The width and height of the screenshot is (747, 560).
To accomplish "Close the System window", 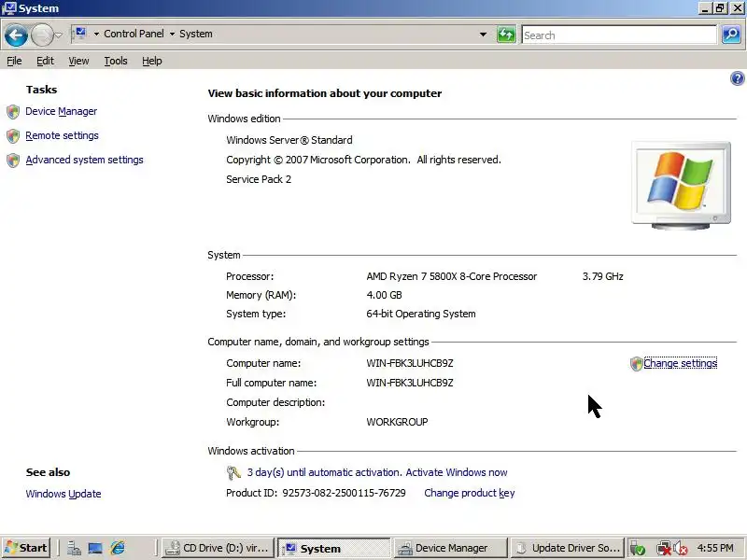I will pyautogui.click(x=737, y=8).
